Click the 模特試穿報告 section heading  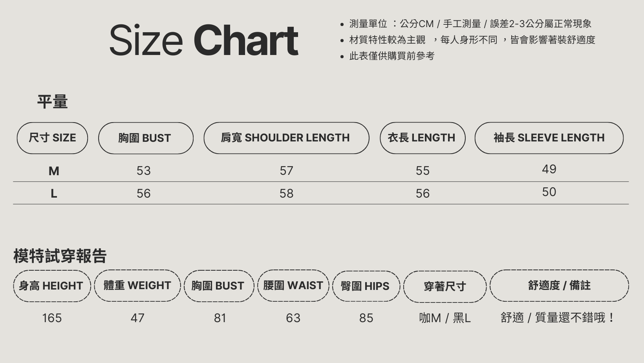(60, 256)
